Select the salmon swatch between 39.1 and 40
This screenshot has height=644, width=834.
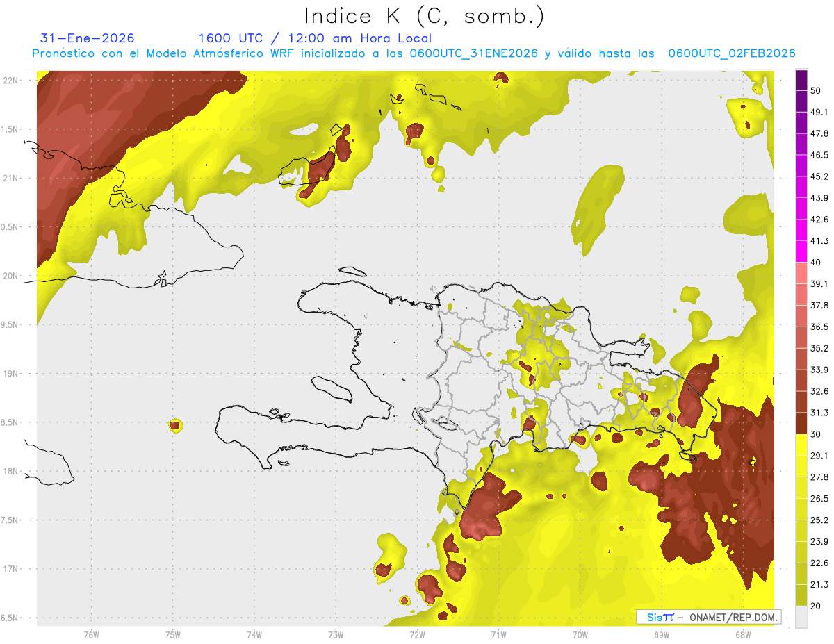click(801, 273)
